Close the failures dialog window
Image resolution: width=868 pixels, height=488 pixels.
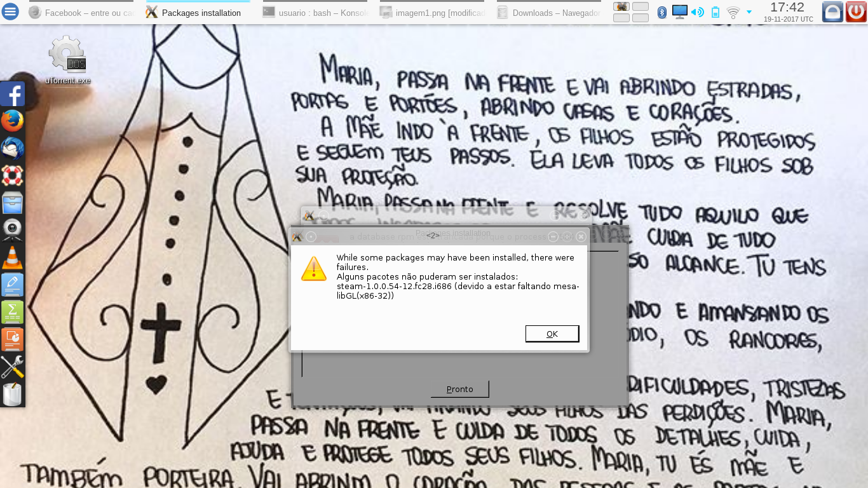[x=581, y=236]
